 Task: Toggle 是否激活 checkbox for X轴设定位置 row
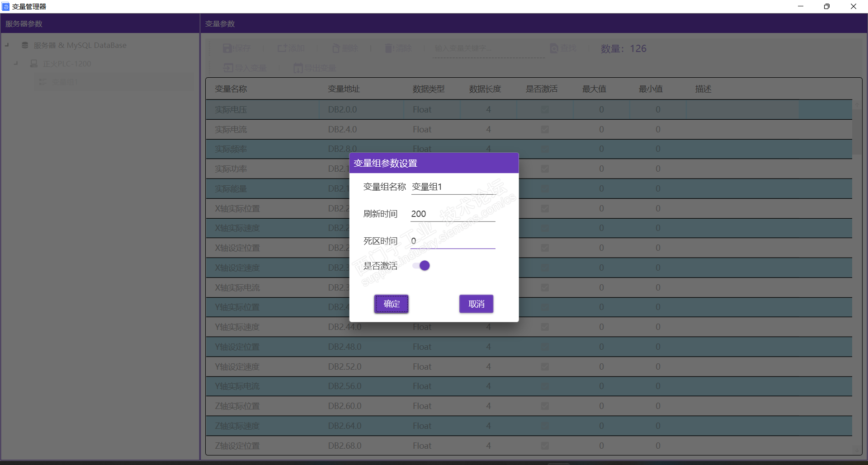(545, 248)
